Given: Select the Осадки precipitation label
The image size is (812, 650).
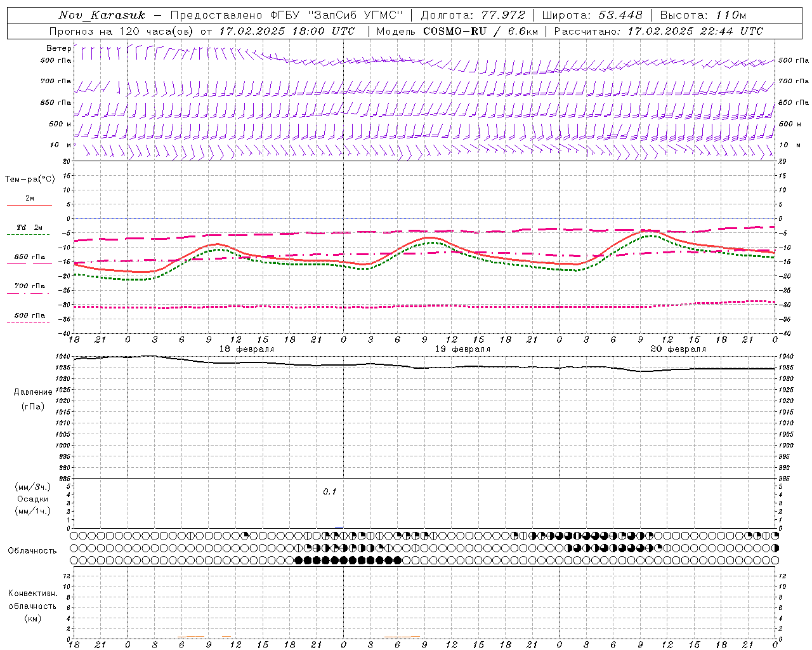Looking at the screenshot, I should 33,499.
